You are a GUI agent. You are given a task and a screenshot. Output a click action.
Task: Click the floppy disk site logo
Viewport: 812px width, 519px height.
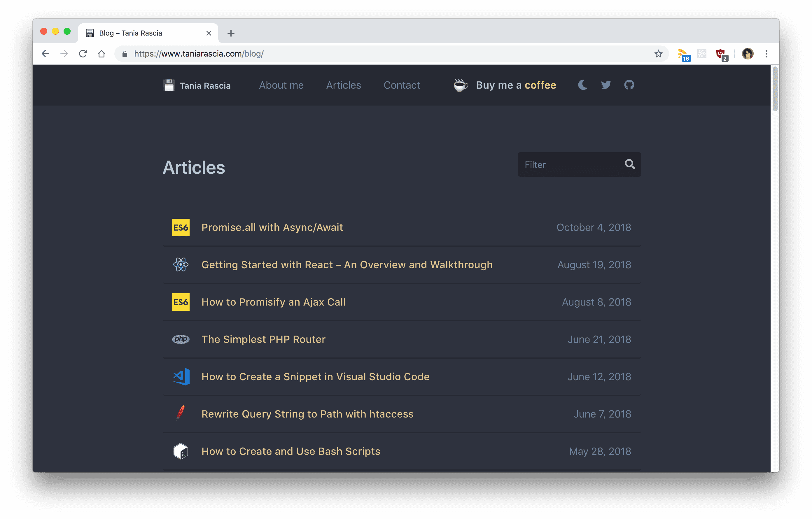coord(169,85)
